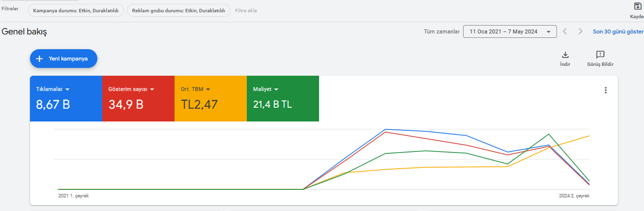Open the date range picker 11 Oca 2021 – 7 May 2024
Image resolution: width=644 pixels, height=211 pixels.
[x=510, y=31]
